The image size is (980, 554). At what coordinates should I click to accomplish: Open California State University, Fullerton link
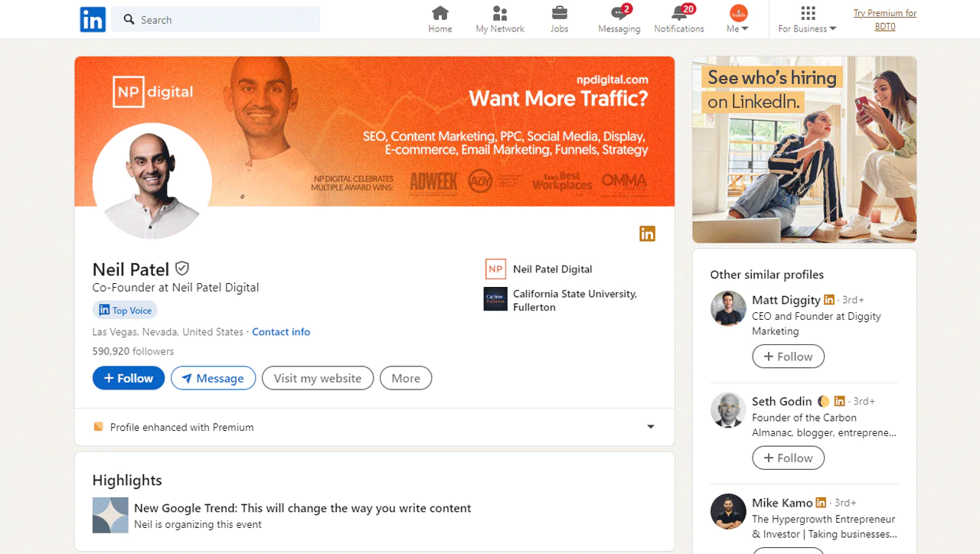(x=575, y=300)
